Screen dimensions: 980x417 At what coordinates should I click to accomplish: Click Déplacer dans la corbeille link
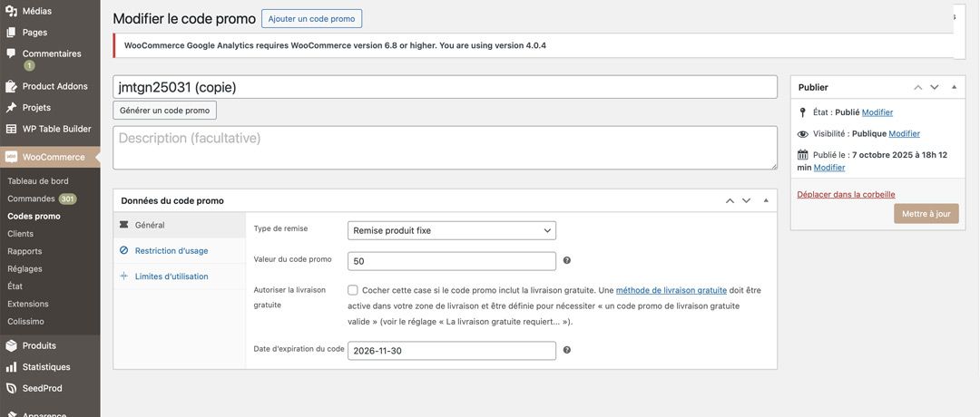pyautogui.click(x=846, y=194)
